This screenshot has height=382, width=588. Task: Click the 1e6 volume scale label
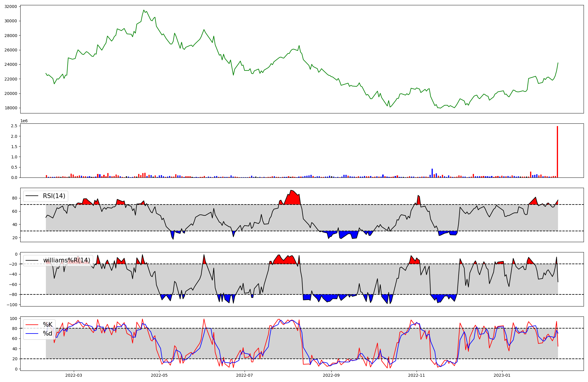(x=24, y=121)
